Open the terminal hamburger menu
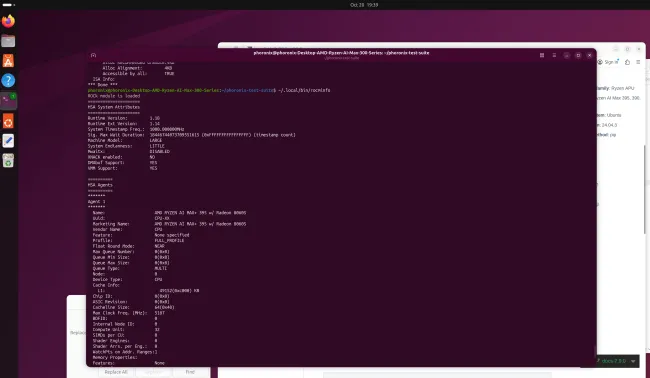 click(x=554, y=55)
